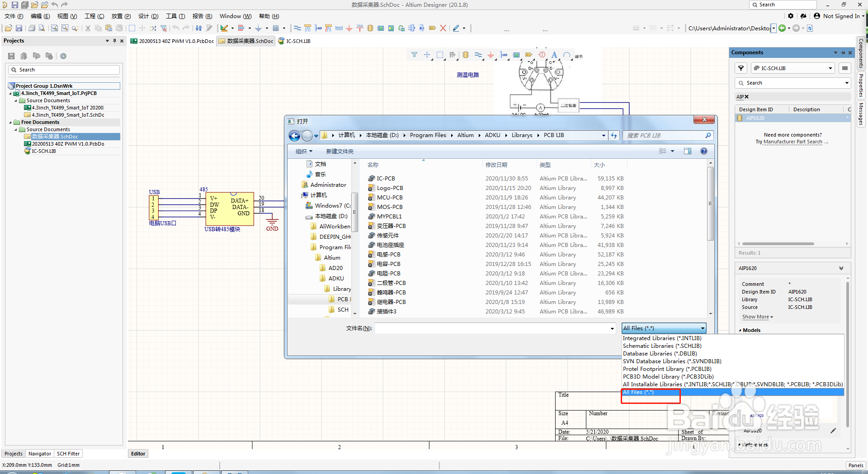
Task: Select 4.3inch_TK499_Smart_IoT.SchDoc in Projects tree
Action: click(x=68, y=115)
